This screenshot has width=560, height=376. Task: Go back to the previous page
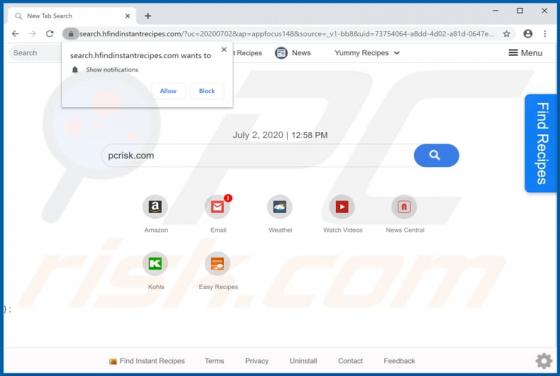point(15,34)
